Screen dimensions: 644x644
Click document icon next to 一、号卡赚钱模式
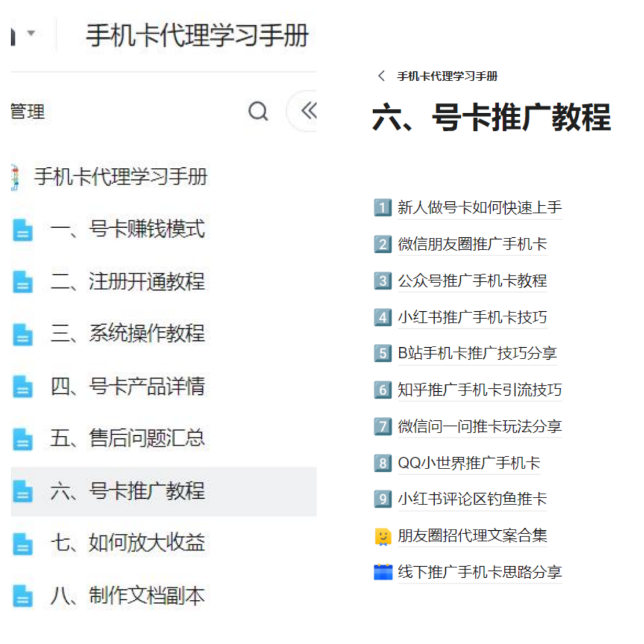23,230
